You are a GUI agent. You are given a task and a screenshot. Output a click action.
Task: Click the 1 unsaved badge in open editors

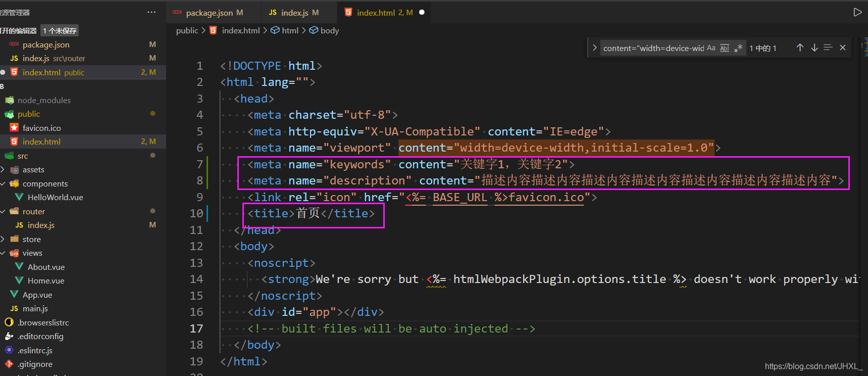60,31
